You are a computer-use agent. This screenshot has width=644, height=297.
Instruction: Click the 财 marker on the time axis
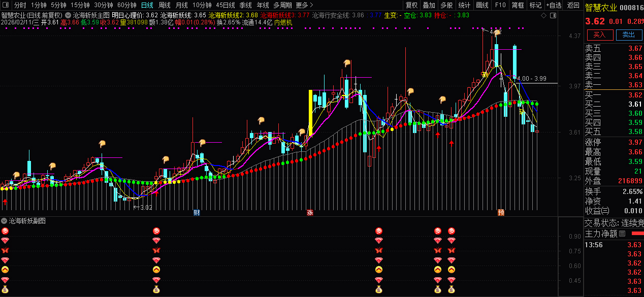click(197, 213)
